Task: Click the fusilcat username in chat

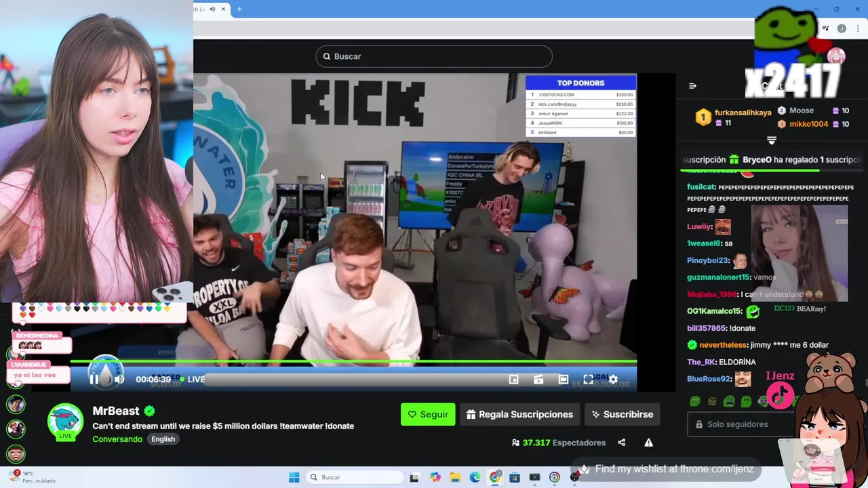Action: click(701, 187)
